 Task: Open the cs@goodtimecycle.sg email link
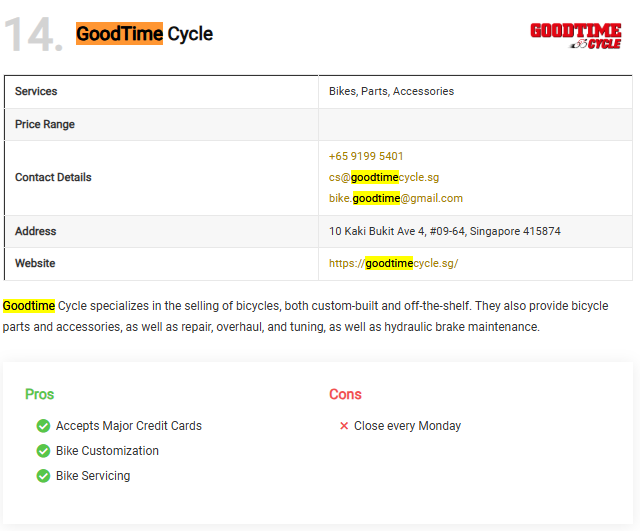(x=384, y=177)
